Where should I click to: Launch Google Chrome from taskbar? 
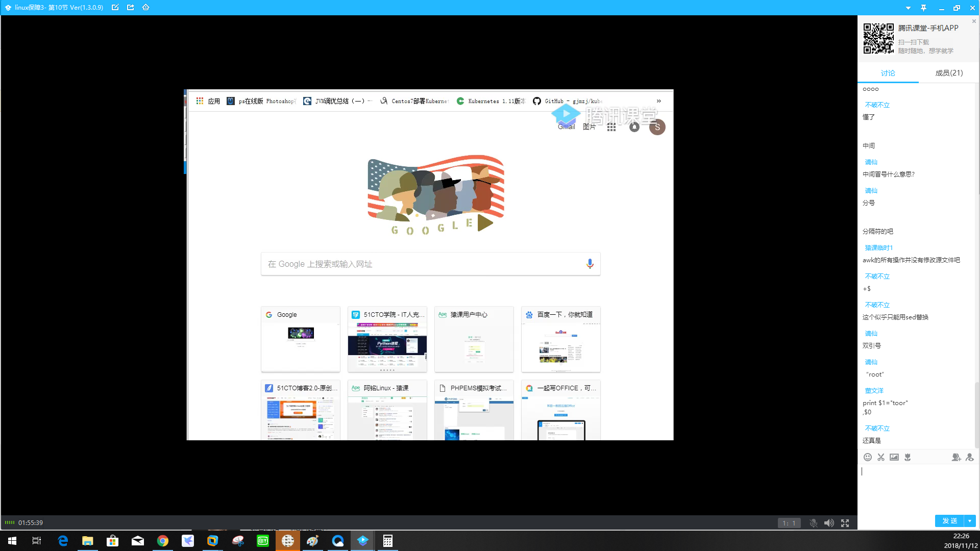pos(163,541)
